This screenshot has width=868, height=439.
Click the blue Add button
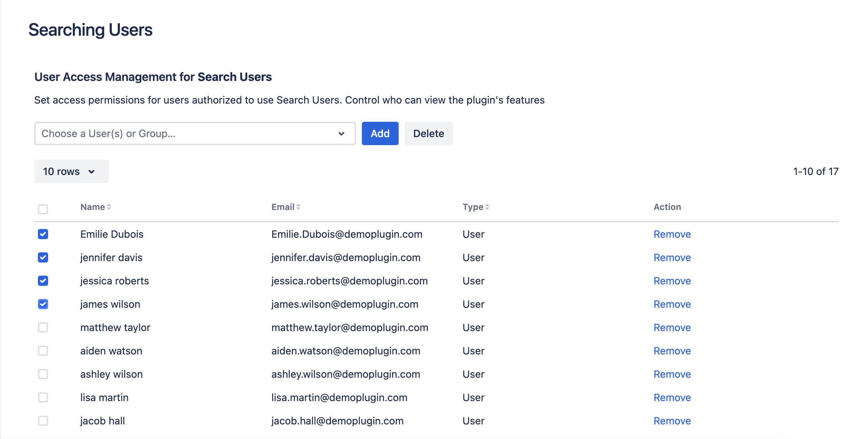[x=380, y=133]
